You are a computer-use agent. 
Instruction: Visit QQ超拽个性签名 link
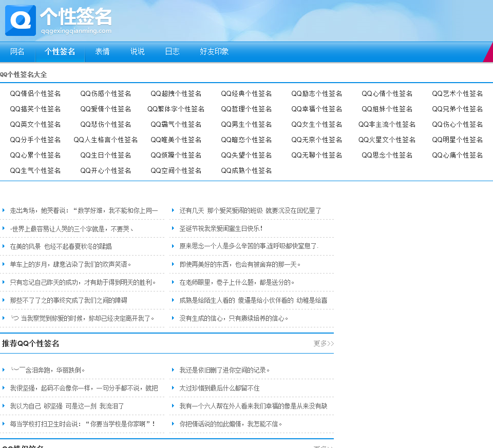point(176,93)
